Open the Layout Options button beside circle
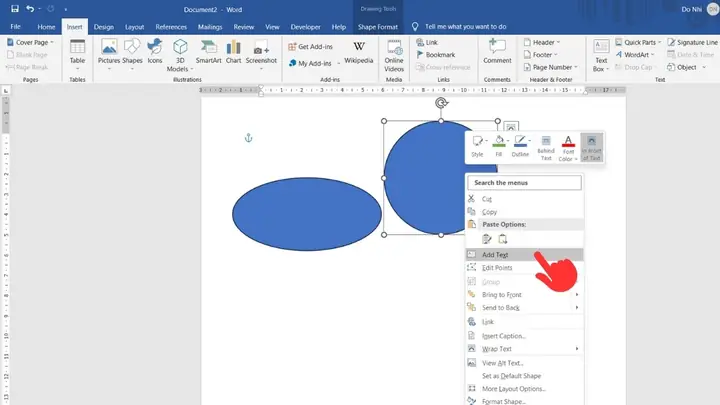This screenshot has height=405, width=720. click(511, 126)
